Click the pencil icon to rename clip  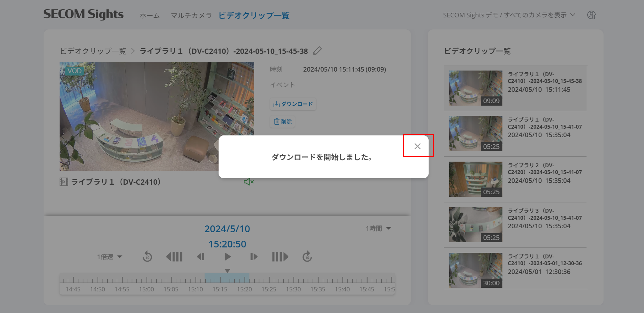[x=317, y=51]
